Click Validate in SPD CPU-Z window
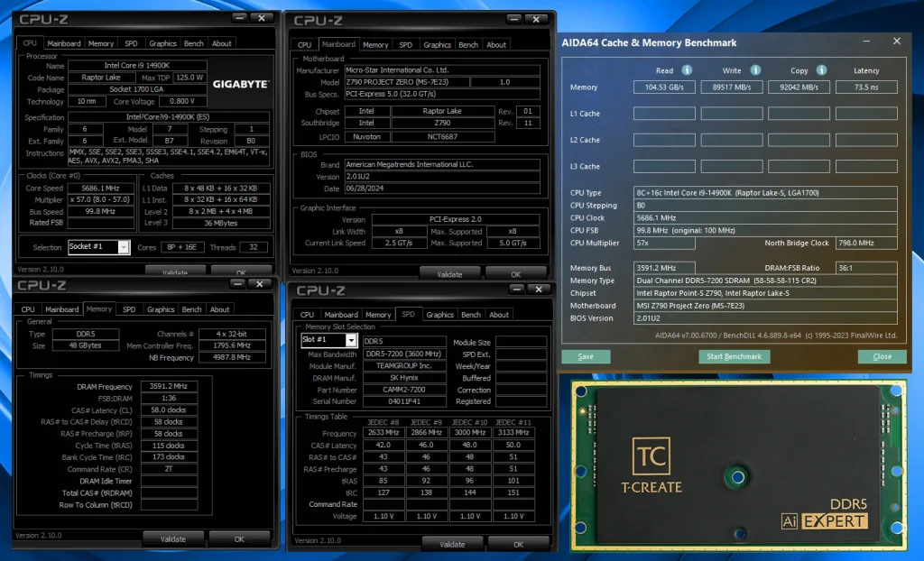924x561 pixels. [453, 544]
